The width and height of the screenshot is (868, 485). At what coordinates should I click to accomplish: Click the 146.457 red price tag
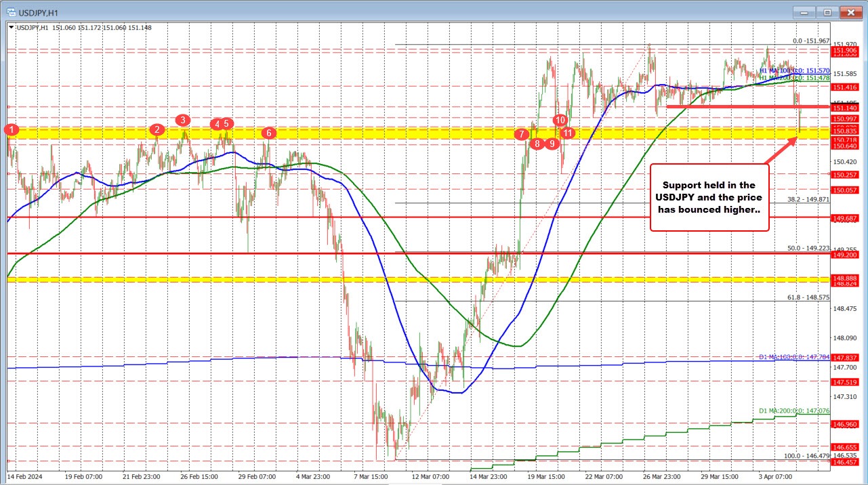(x=845, y=462)
